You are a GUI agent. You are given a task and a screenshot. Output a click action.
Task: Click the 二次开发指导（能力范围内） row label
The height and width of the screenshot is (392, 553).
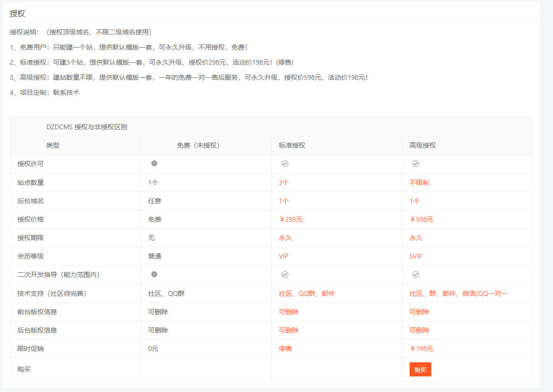[59, 275]
